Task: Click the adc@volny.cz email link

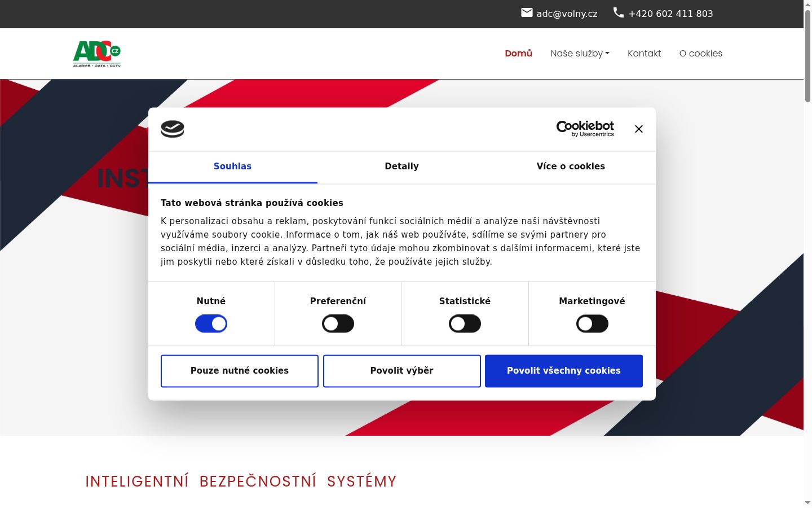Action: pyautogui.click(x=567, y=14)
